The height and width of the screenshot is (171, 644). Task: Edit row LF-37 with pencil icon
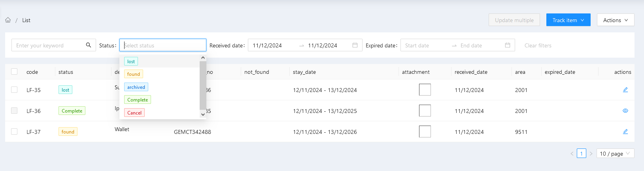(x=625, y=132)
